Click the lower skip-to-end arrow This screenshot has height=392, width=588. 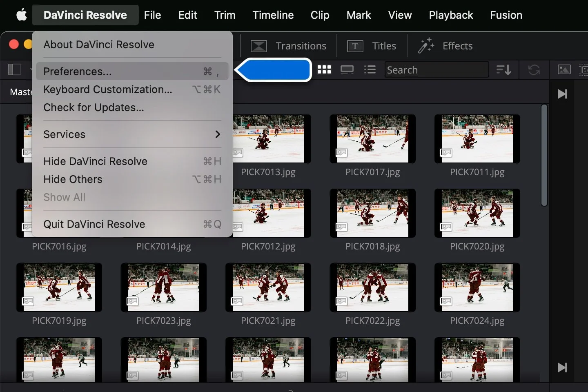pyautogui.click(x=562, y=367)
